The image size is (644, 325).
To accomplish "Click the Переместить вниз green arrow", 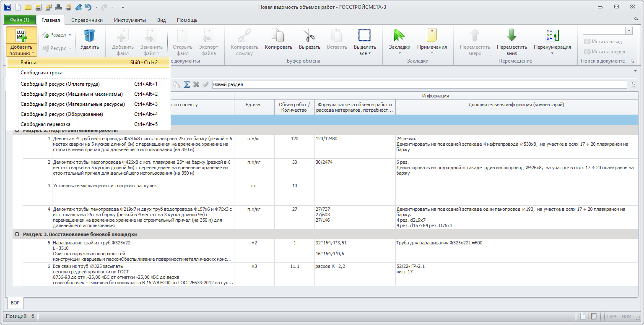I will click(512, 35).
